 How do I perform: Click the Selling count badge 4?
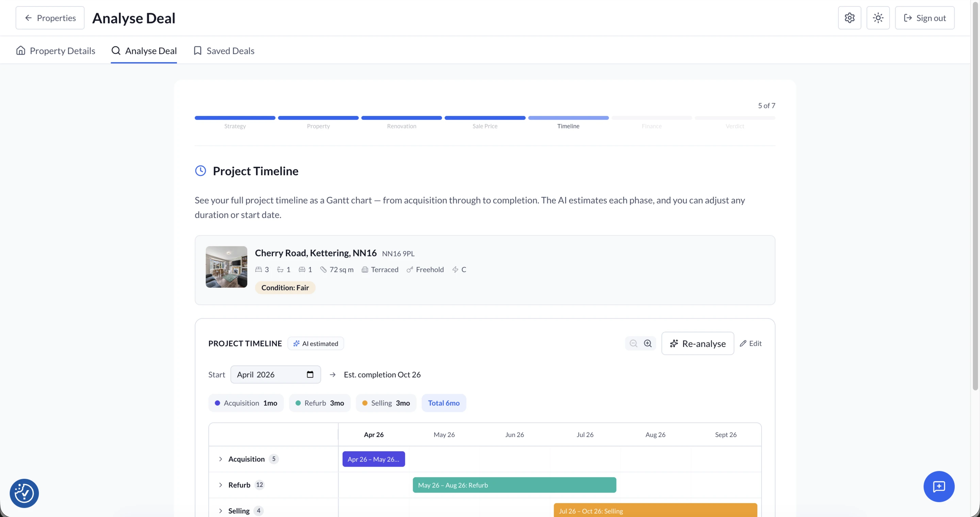point(258,511)
